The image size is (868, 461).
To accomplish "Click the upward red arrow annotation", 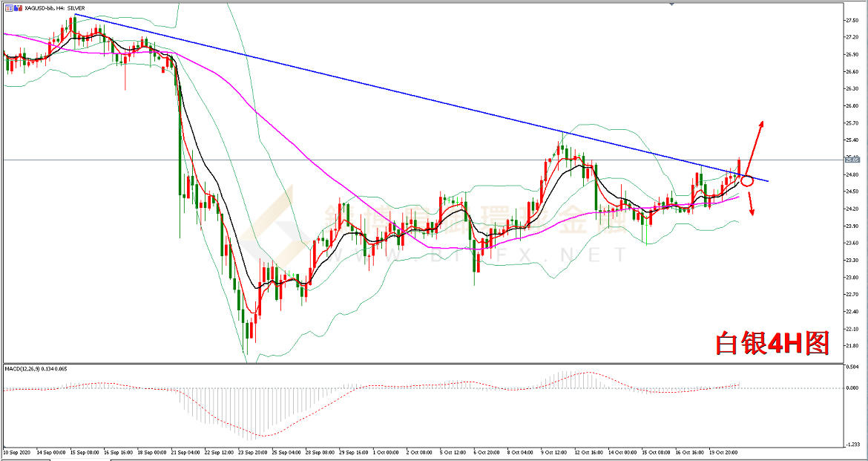I will (x=755, y=144).
